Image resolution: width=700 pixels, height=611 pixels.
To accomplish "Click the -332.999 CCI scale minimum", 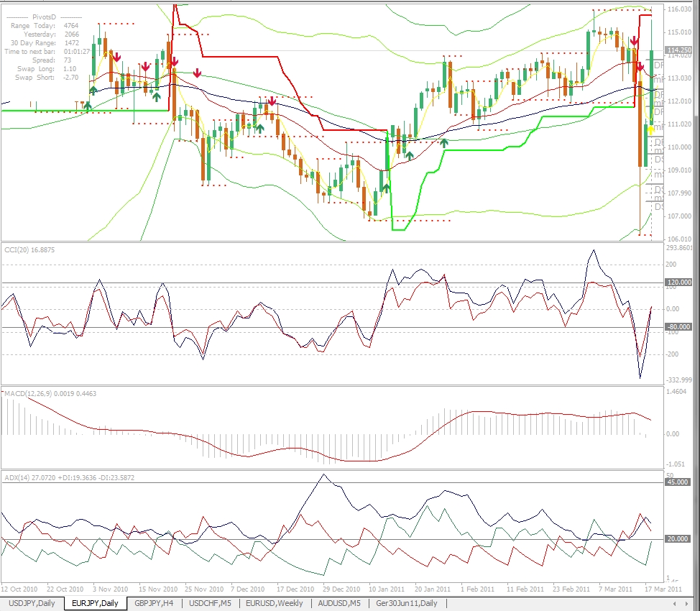I will point(679,380).
